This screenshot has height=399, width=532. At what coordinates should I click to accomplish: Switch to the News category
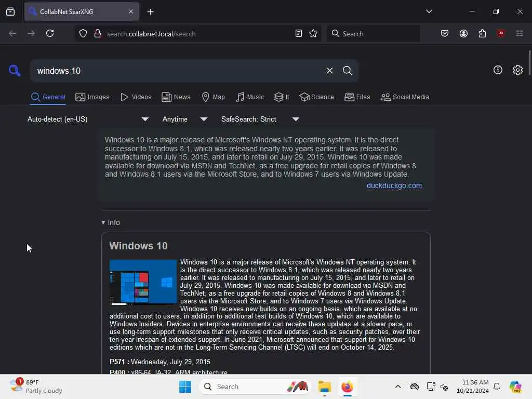[x=176, y=97]
